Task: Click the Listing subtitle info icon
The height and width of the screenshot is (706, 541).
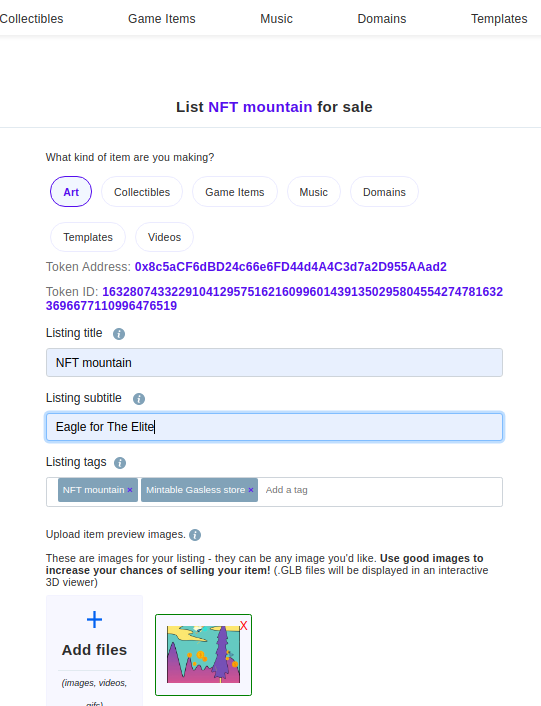Action: 139,398
